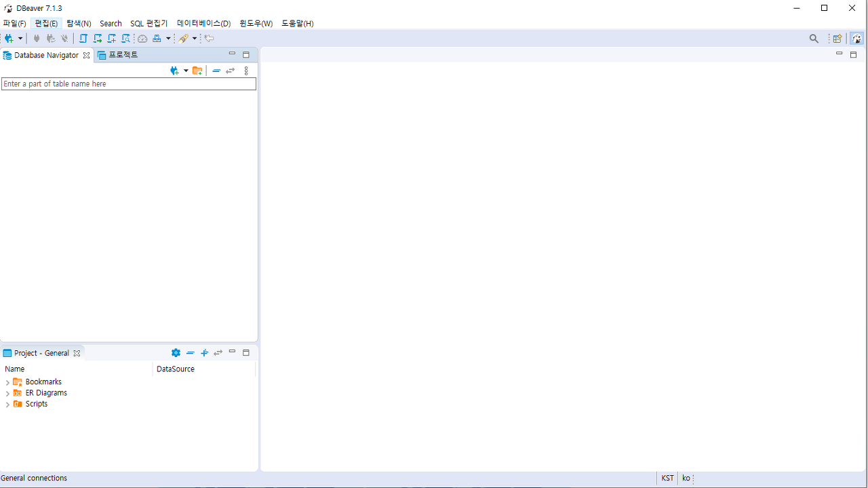This screenshot has width=868, height=488.
Task: Click the Recent SQL script icon with green arrow
Action: [x=98, y=39]
